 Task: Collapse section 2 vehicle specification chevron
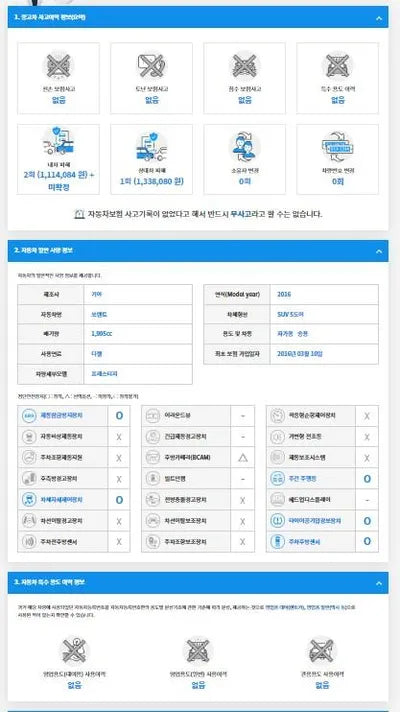[379, 251]
